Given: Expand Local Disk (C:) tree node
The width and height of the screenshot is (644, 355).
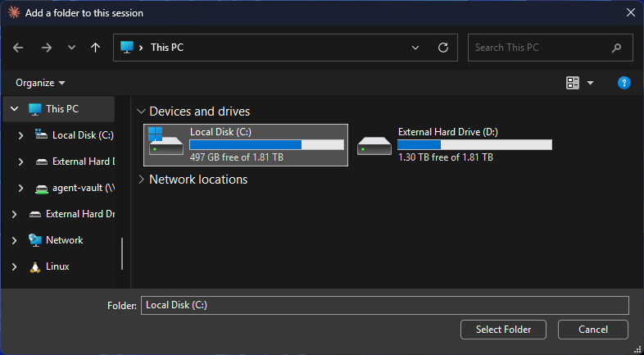Looking at the screenshot, I should [x=20, y=135].
